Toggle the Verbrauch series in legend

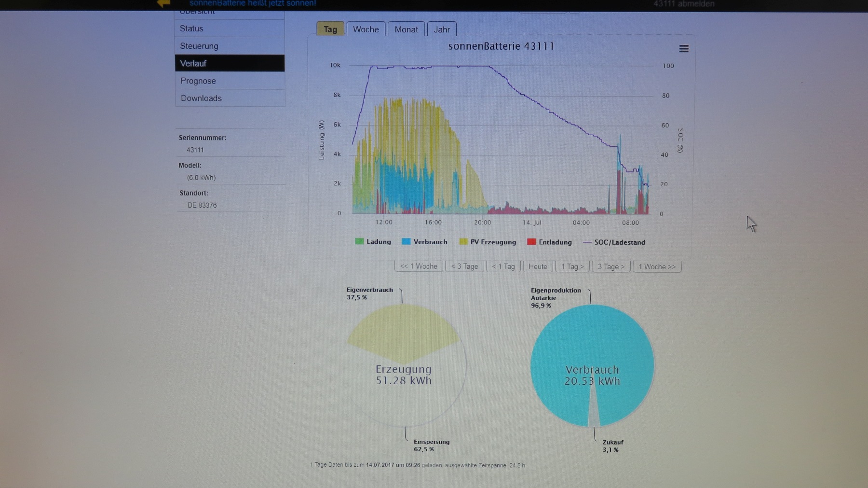[x=424, y=242]
